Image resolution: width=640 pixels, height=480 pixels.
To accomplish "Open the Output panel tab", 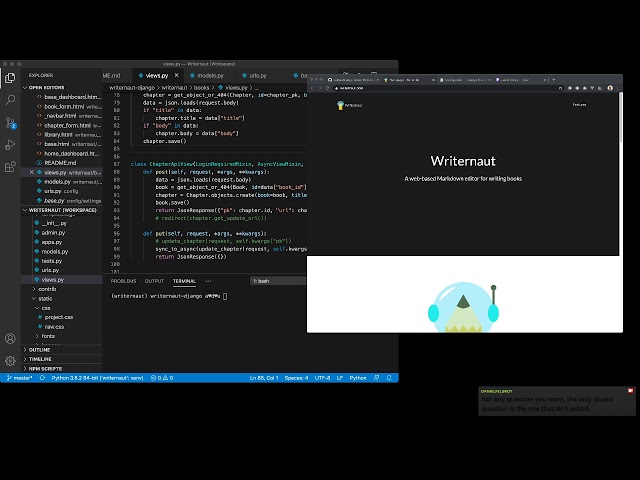I will coord(154,281).
